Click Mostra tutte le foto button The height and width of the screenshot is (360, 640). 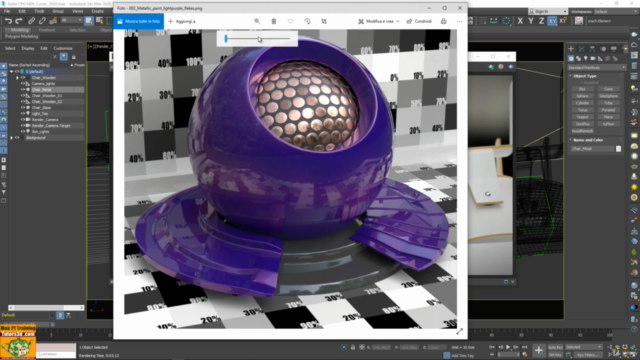click(x=138, y=21)
